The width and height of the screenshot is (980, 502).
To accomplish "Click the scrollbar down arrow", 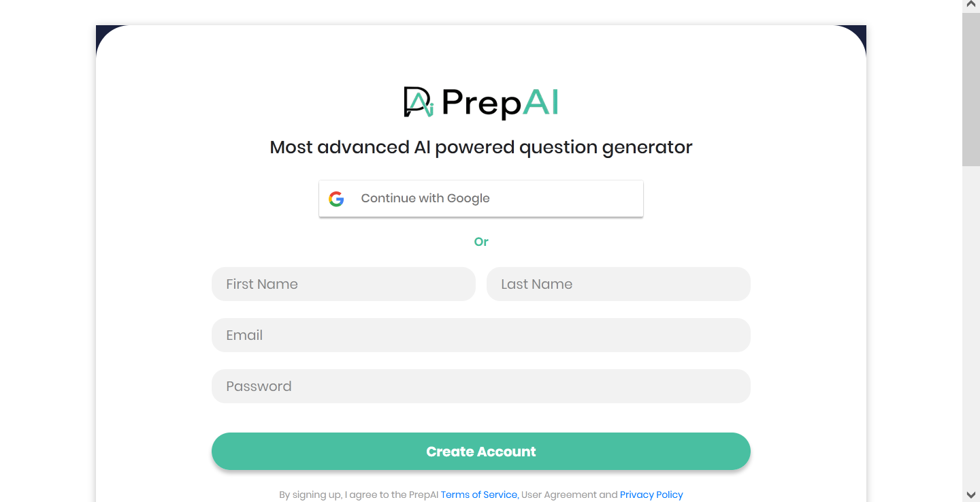I will tap(970, 497).
